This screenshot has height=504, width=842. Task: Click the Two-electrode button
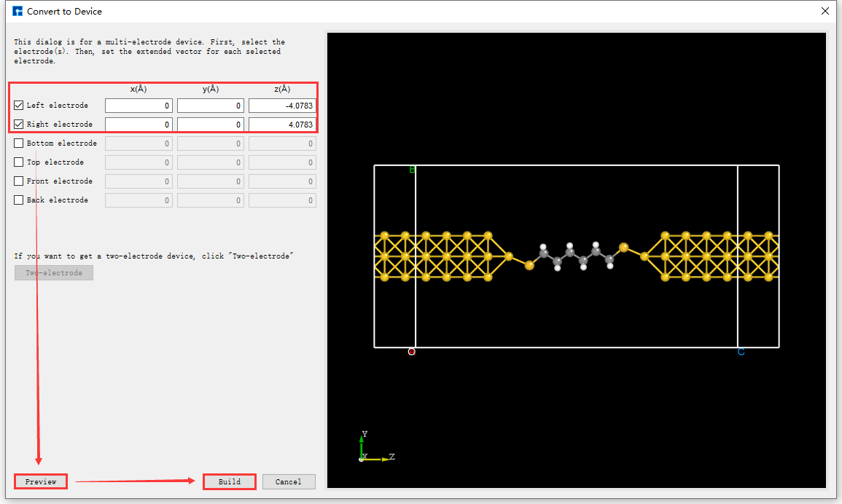(x=53, y=272)
